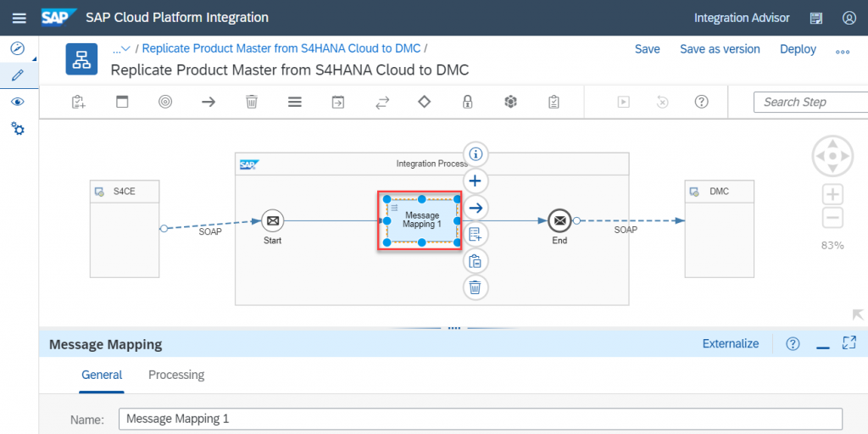Select the DMC receiver participant
The height and width of the screenshot is (434, 868).
(720, 228)
